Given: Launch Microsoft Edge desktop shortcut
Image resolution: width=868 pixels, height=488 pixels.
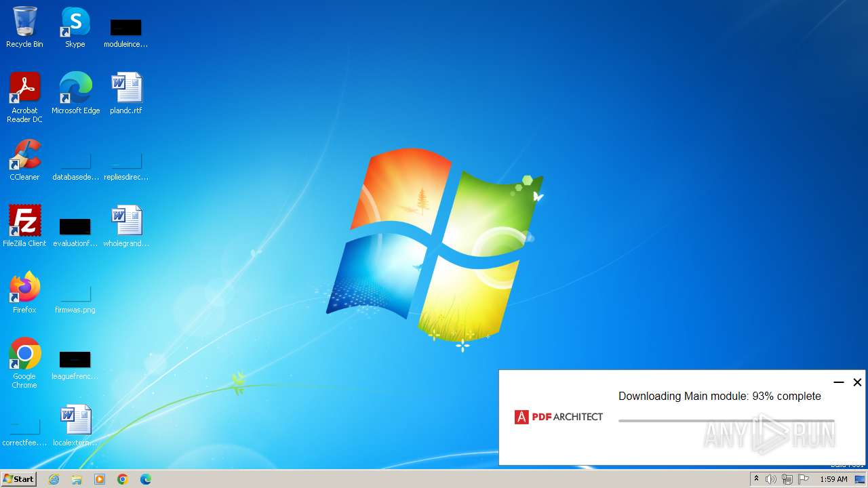Looking at the screenshot, I should click(x=75, y=94).
